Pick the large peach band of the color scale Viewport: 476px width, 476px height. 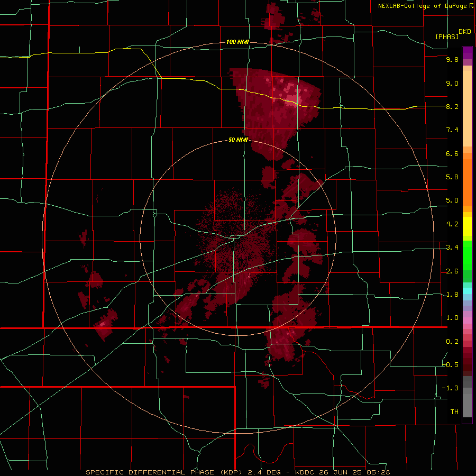click(x=467, y=109)
